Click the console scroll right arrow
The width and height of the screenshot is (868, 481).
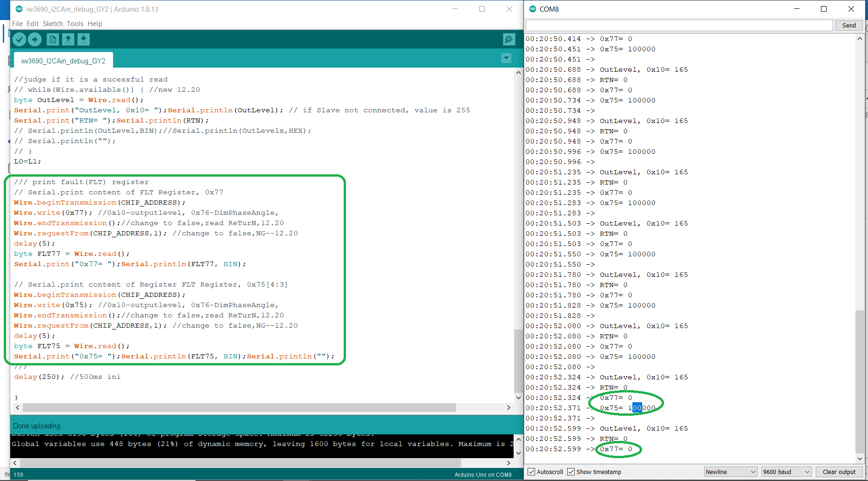point(509,463)
